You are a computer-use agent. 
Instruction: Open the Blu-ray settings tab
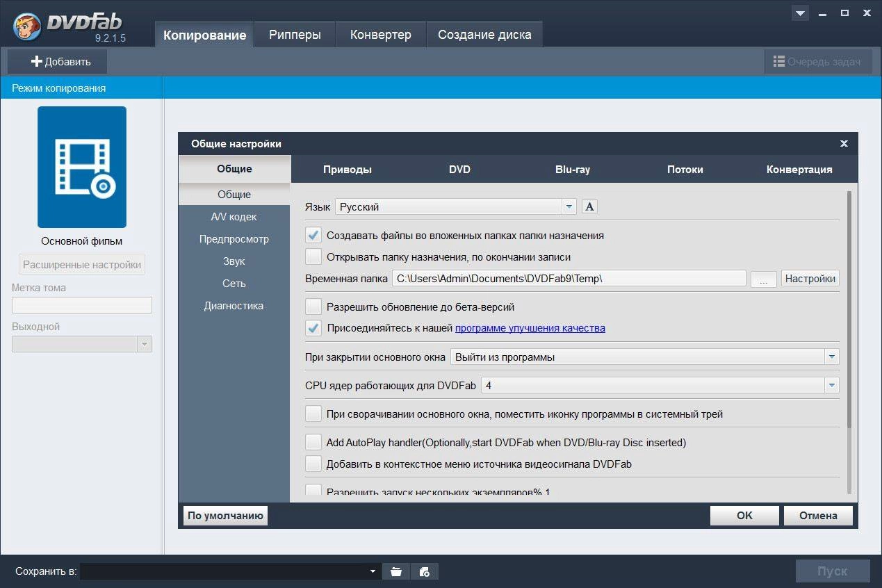[x=573, y=170]
